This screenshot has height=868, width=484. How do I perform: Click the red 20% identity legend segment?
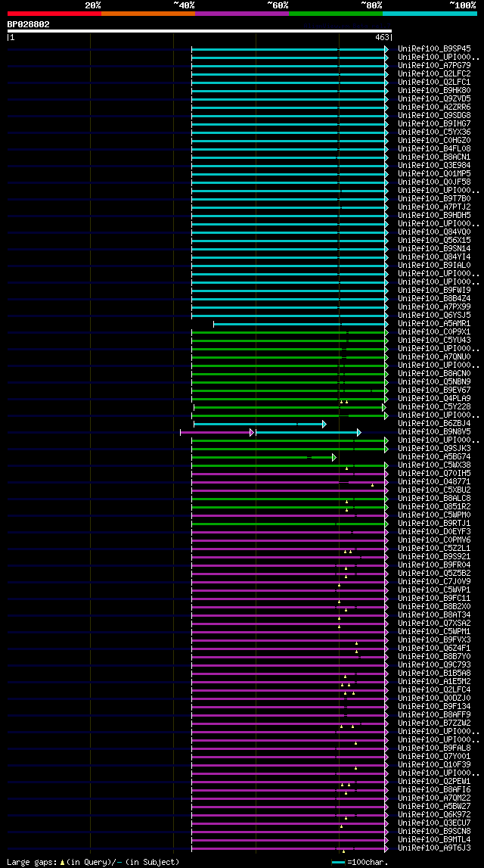(54, 14)
